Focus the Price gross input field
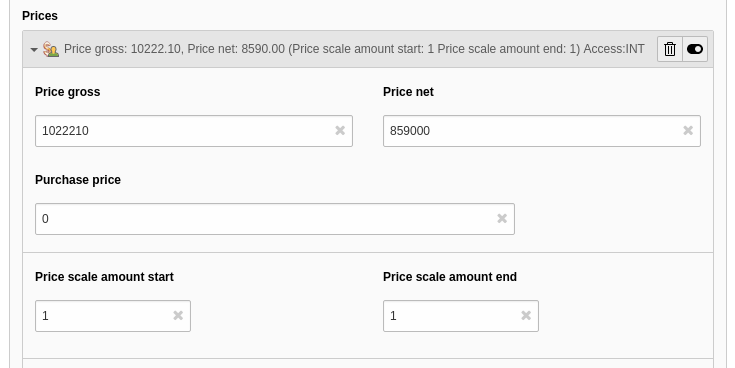This screenshot has height=368, width=735. pyautogui.click(x=194, y=131)
